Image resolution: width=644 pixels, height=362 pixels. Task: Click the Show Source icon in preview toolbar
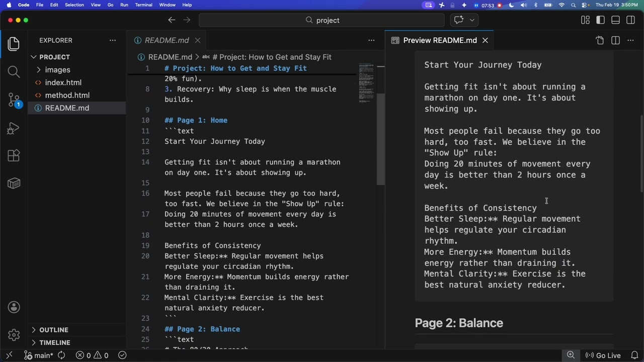coord(600,40)
